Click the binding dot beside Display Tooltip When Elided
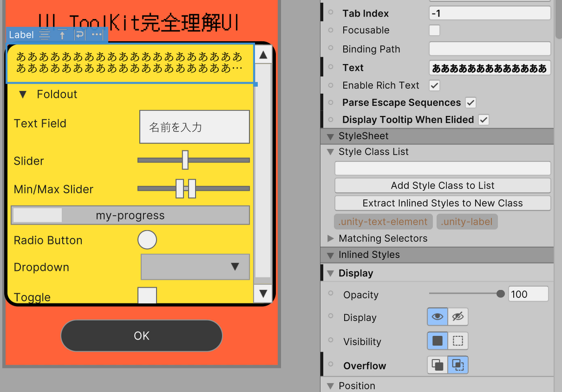Screen dimensions: 562x392 click(331, 119)
